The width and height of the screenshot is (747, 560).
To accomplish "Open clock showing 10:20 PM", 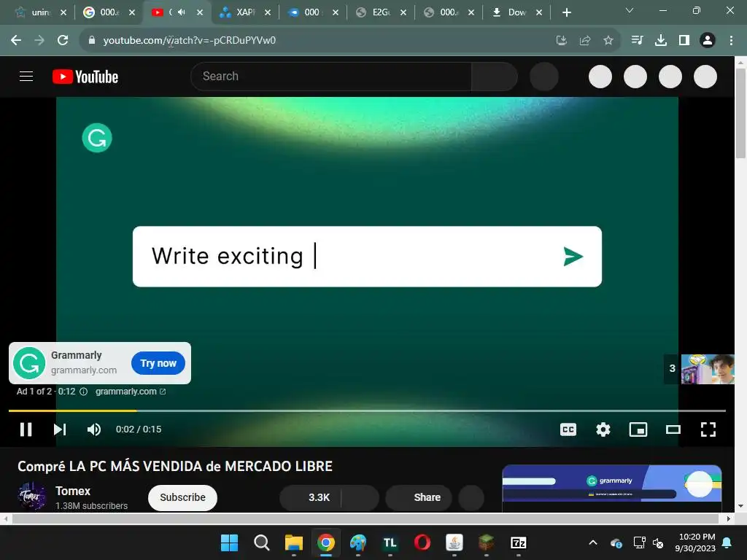I will (695, 542).
